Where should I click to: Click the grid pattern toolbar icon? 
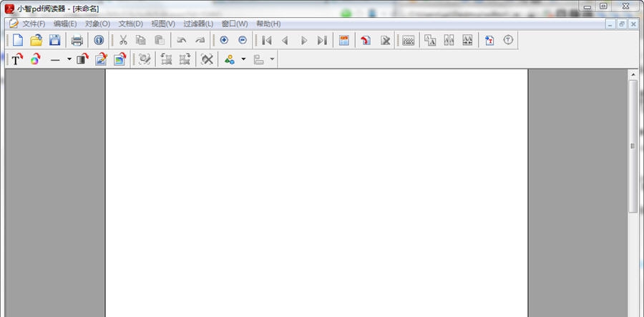click(409, 40)
